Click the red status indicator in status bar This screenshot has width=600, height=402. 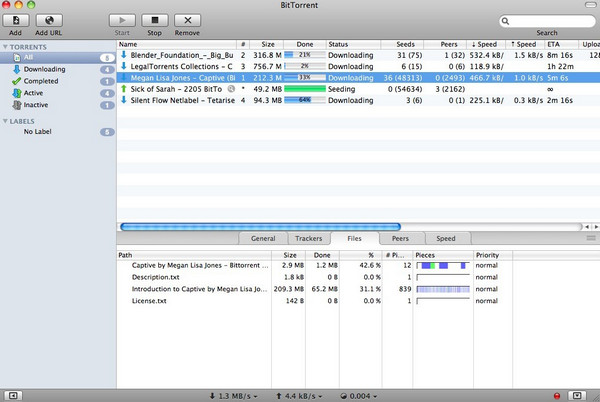point(557,394)
